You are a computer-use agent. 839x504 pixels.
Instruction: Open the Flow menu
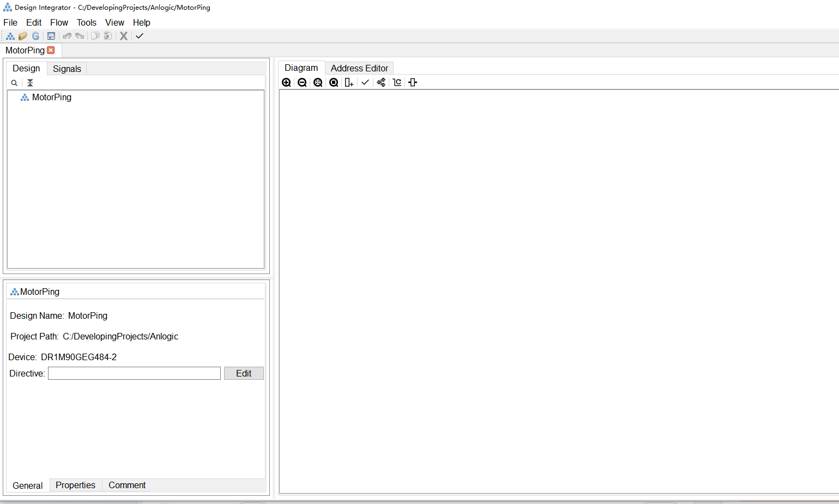click(59, 22)
